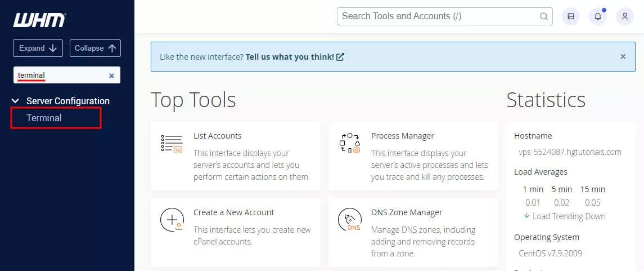Click the Load Averages label

pos(541,172)
